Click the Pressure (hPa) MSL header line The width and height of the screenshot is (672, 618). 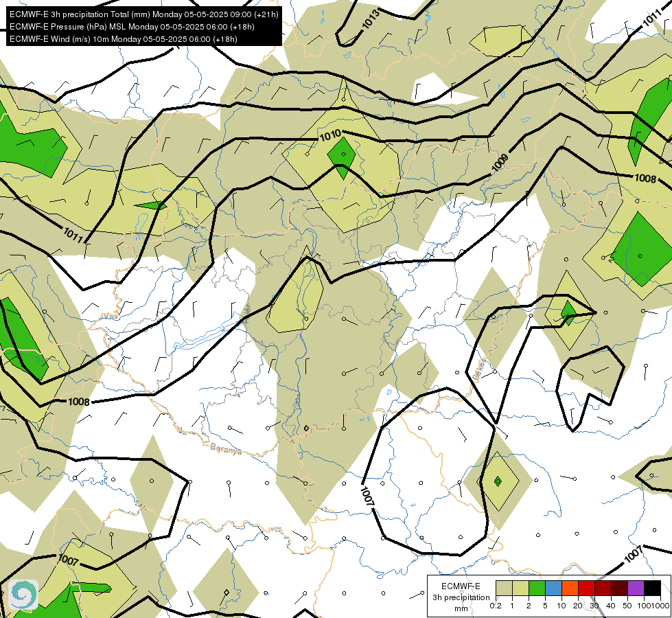pyautogui.click(x=132, y=27)
